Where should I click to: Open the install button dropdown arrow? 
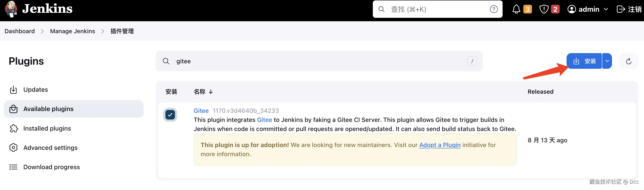pyautogui.click(x=607, y=61)
